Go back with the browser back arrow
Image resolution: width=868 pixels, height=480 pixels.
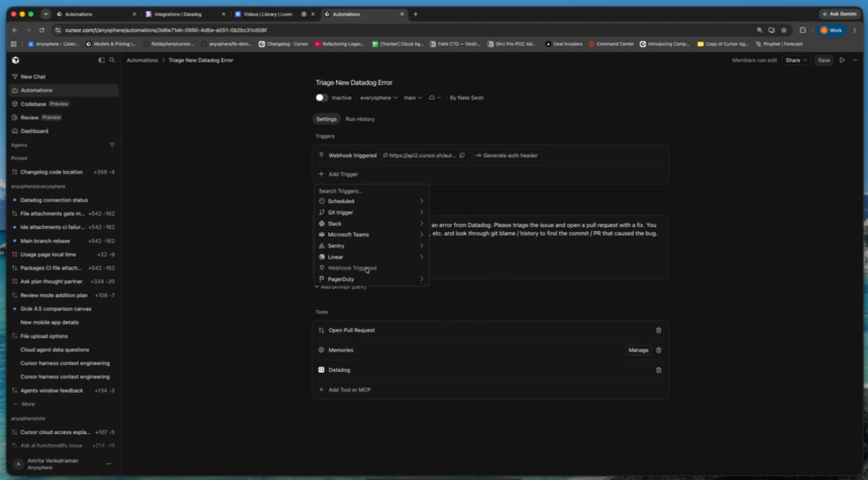[15, 30]
